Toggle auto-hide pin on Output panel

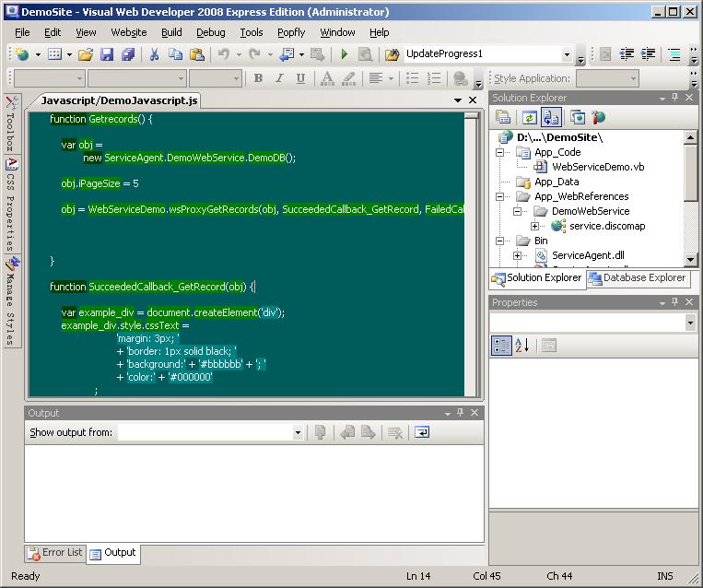click(x=460, y=412)
